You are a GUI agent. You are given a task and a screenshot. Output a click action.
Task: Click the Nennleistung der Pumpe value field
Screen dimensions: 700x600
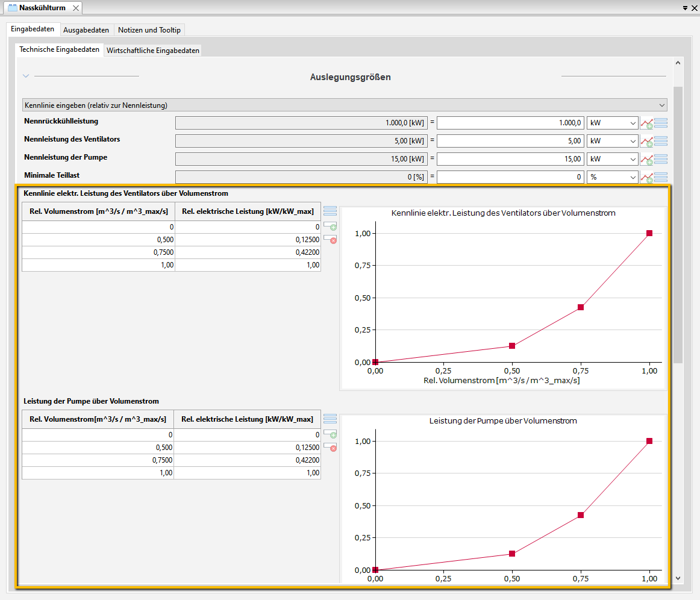coord(510,159)
